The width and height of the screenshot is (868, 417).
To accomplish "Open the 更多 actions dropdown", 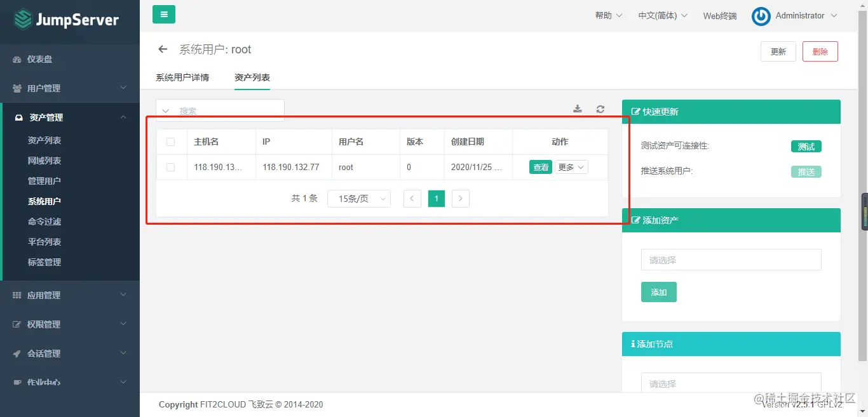I will coord(571,167).
